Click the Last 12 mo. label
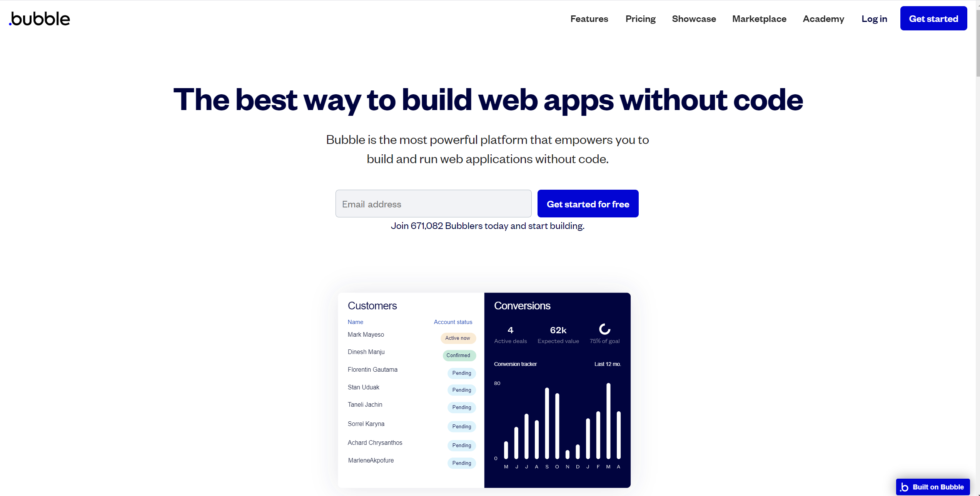980x496 pixels. 608,364
